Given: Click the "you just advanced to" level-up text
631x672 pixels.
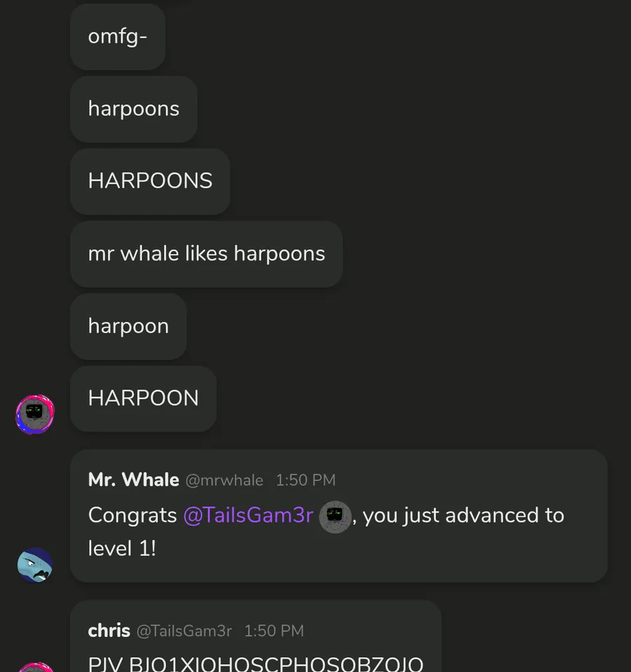Looking at the screenshot, I should pyautogui.click(x=463, y=515).
